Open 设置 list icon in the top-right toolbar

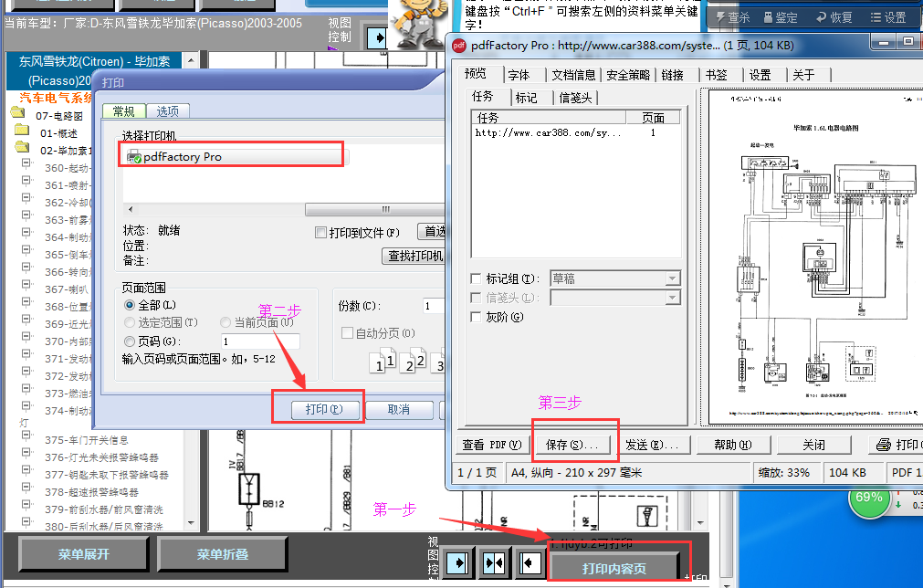point(876,17)
